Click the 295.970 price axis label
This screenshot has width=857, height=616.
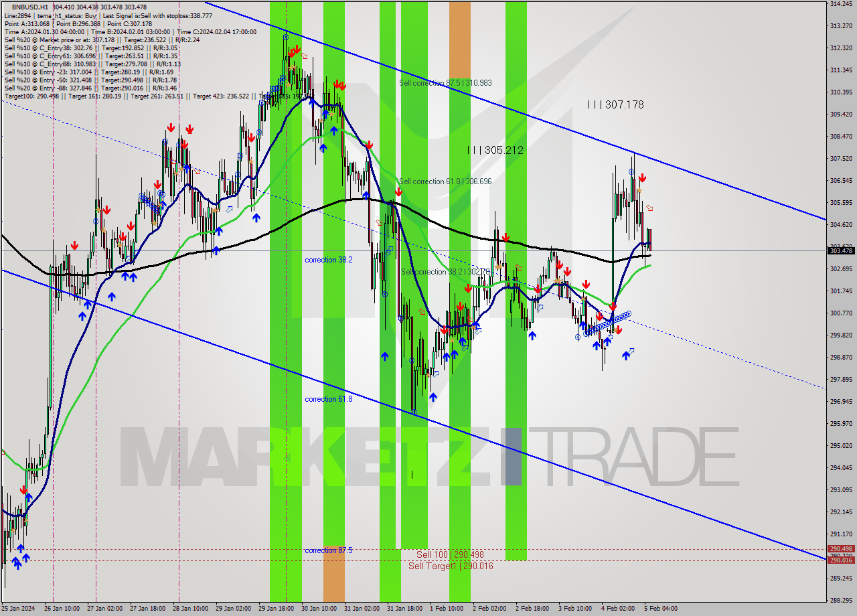click(841, 424)
